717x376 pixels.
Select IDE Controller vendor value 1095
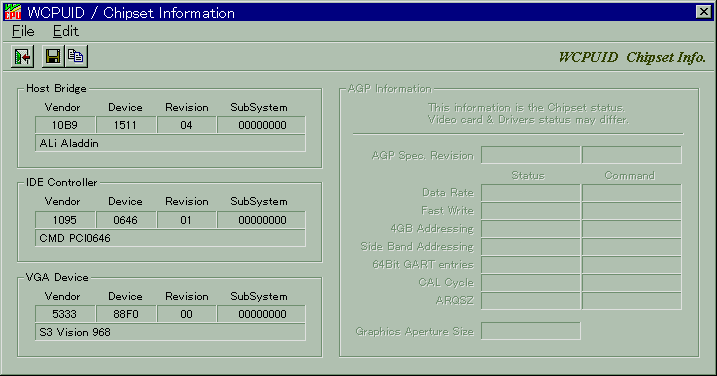65,220
